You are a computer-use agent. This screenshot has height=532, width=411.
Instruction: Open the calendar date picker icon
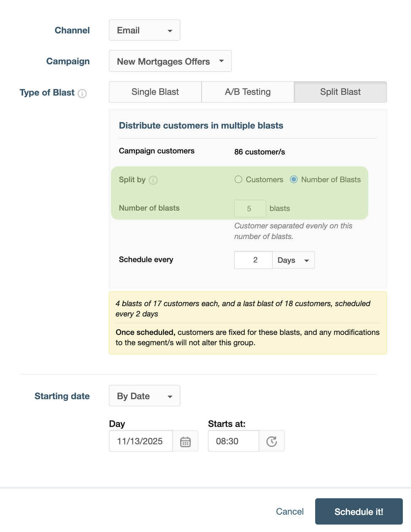(x=186, y=441)
